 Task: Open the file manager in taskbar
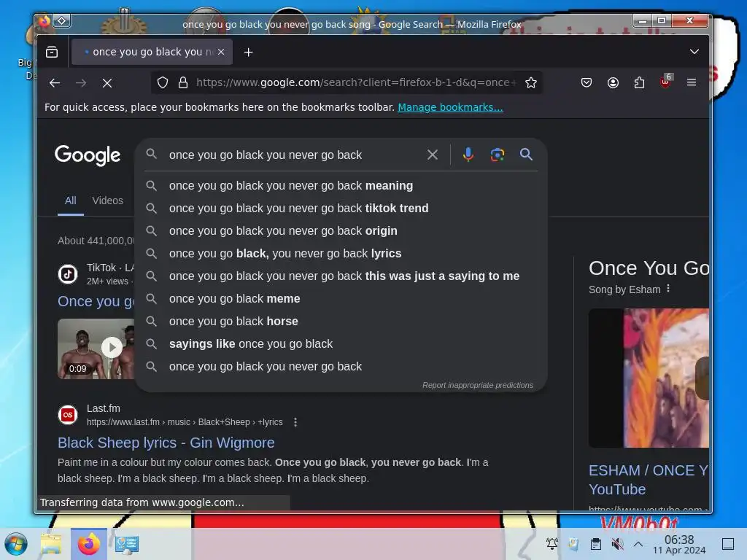click(51, 544)
